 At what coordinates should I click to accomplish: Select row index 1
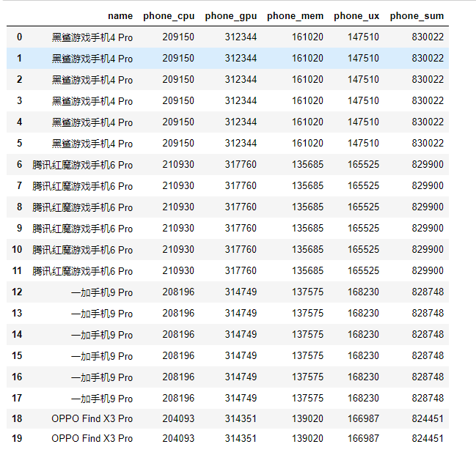(x=19, y=58)
